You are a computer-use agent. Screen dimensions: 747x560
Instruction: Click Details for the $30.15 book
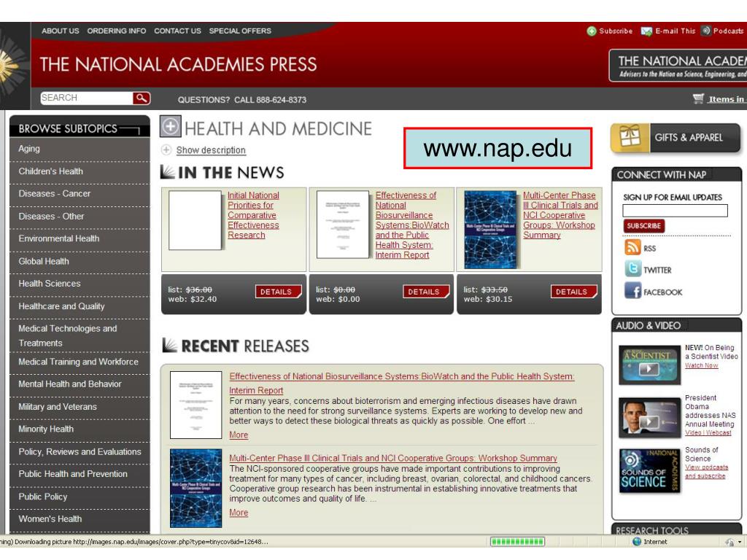click(x=573, y=292)
